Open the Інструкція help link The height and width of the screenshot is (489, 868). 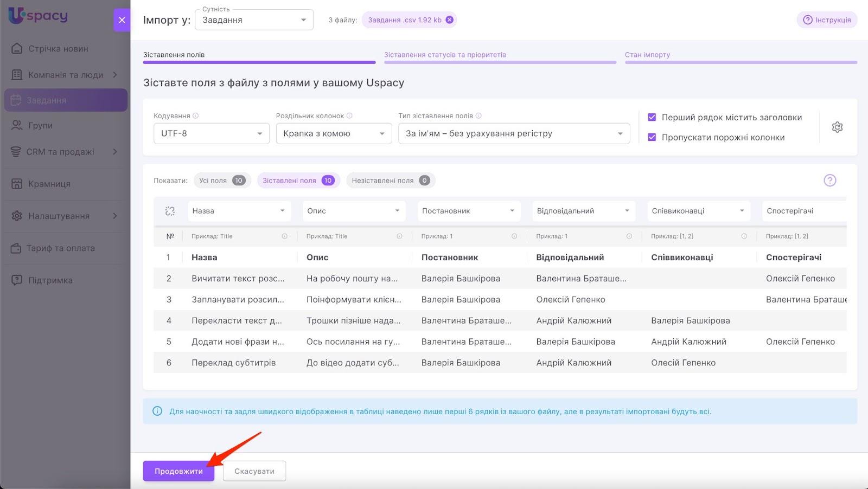(x=827, y=20)
